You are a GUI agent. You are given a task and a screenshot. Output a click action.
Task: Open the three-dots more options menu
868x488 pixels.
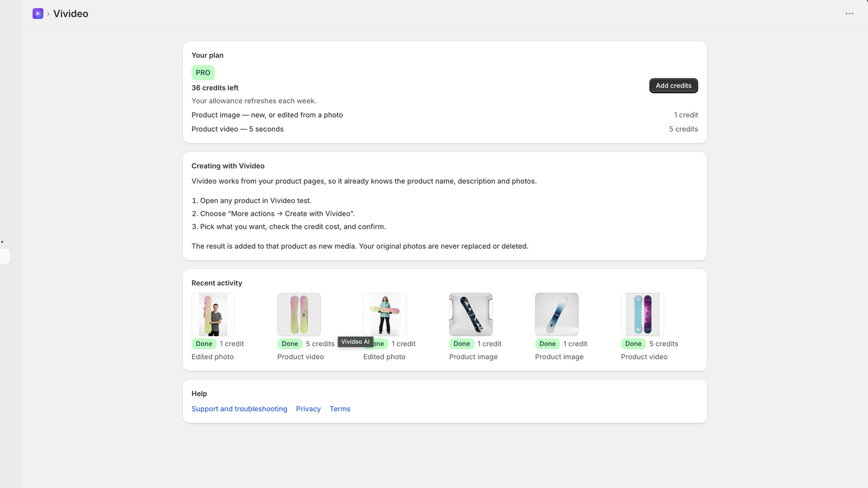point(850,14)
